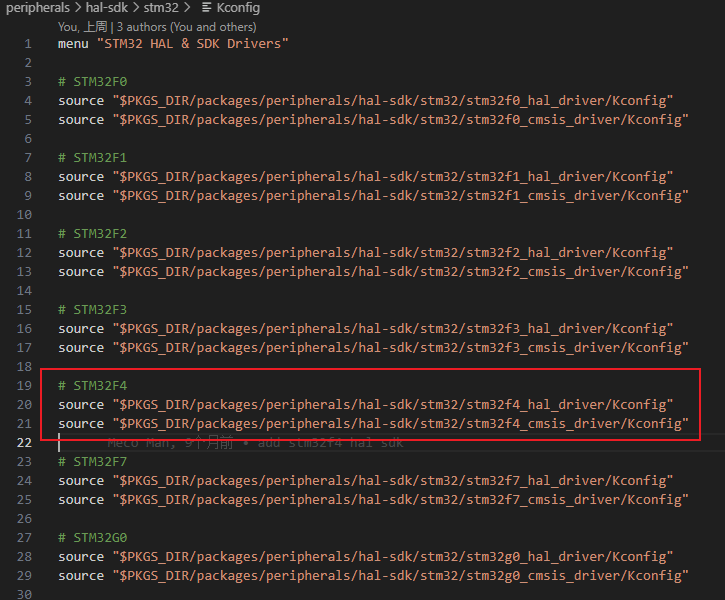Open the '3 authors (You and others)' code lens
This screenshot has height=600, width=725.
(186, 27)
